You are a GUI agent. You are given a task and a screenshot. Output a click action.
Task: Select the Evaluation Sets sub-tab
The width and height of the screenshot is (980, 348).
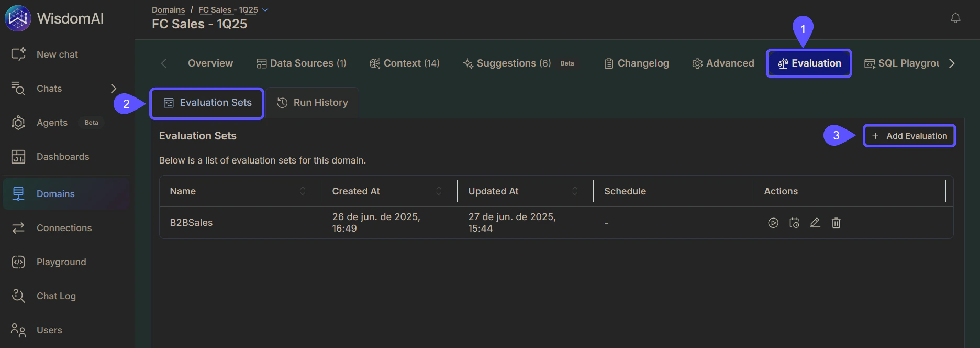[207, 103]
